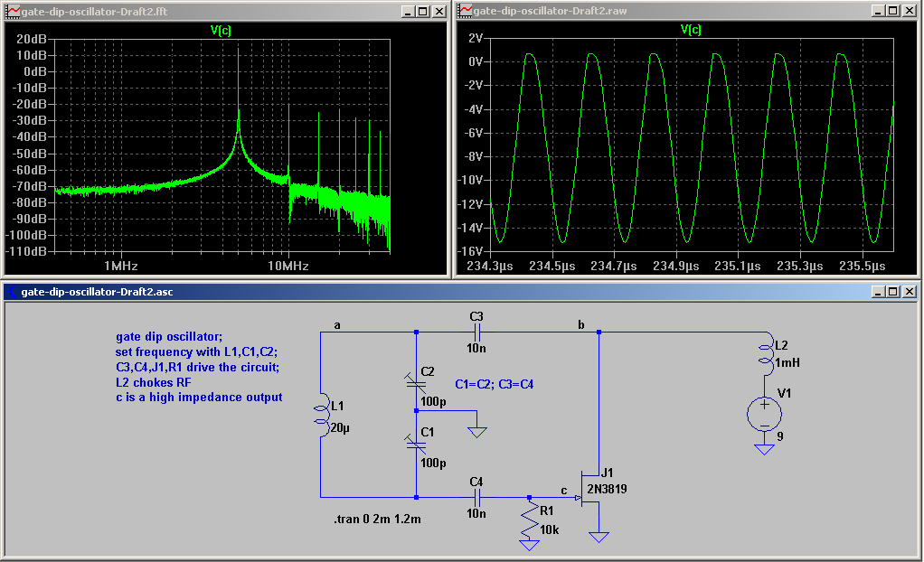Viewport: 924px width, 562px height.
Task: Click the V(c) trace label in FFT window
Action: pyautogui.click(x=221, y=31)
